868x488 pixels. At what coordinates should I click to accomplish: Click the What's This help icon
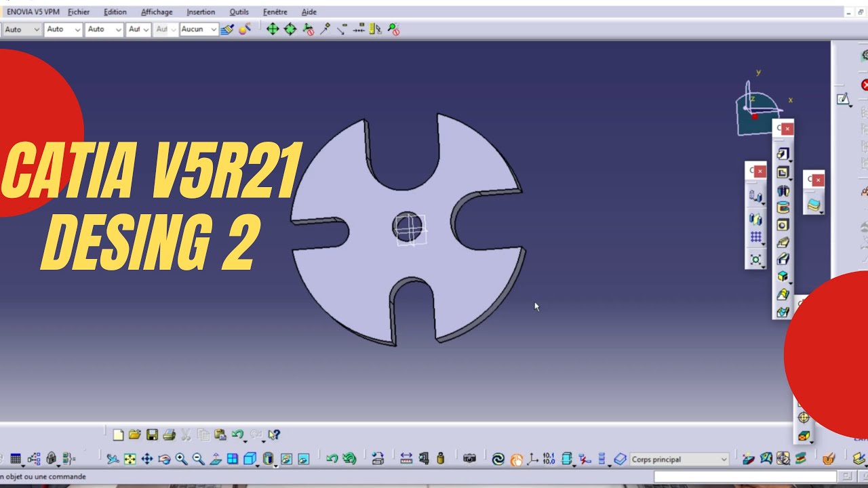tap(274, 434)
